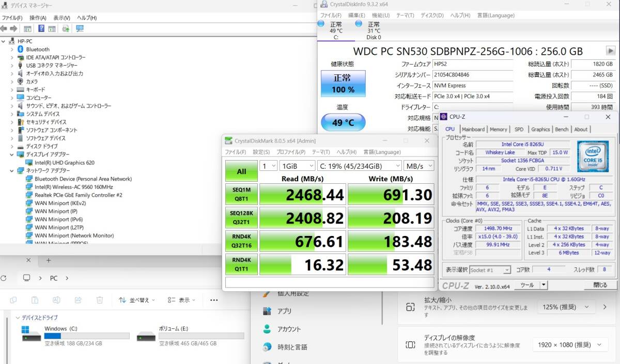Open the MB/s unit dropdown

pyautogui.click(x=420, y=166)
